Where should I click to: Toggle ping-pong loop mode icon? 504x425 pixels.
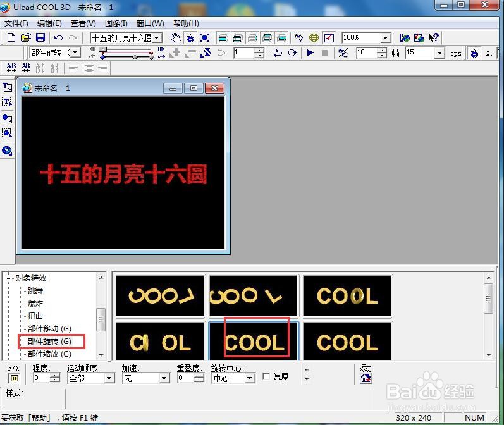click(277, 52)
